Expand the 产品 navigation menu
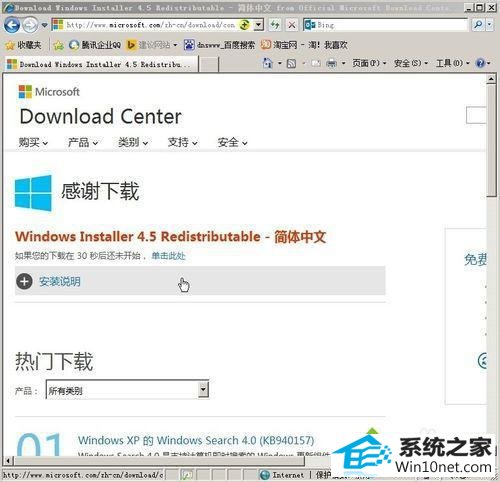Viewport: 500px width, 482px height. pos(83,143)
